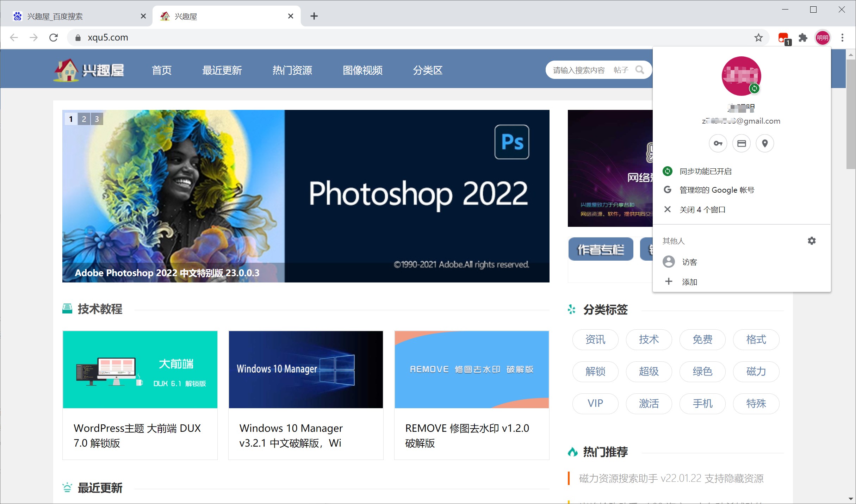Open the REMOVE 修图去水印 thumbnail
Image resolution: width=856 pixels, height=504 pixels.
click(472, 369)
